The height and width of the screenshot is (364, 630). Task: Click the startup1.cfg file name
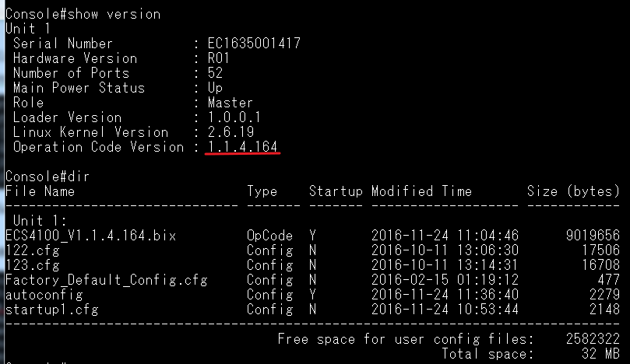[52, 310]
